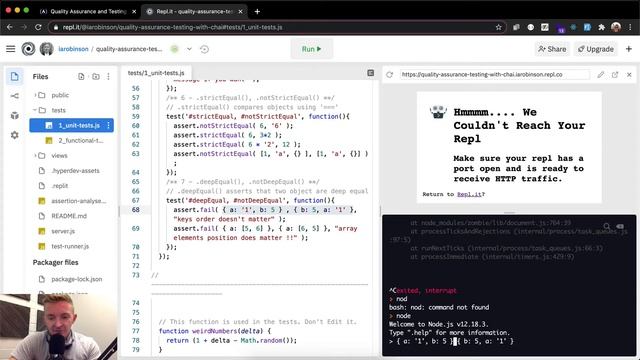Open the Repl.it hamburger menu

(11, 49)
